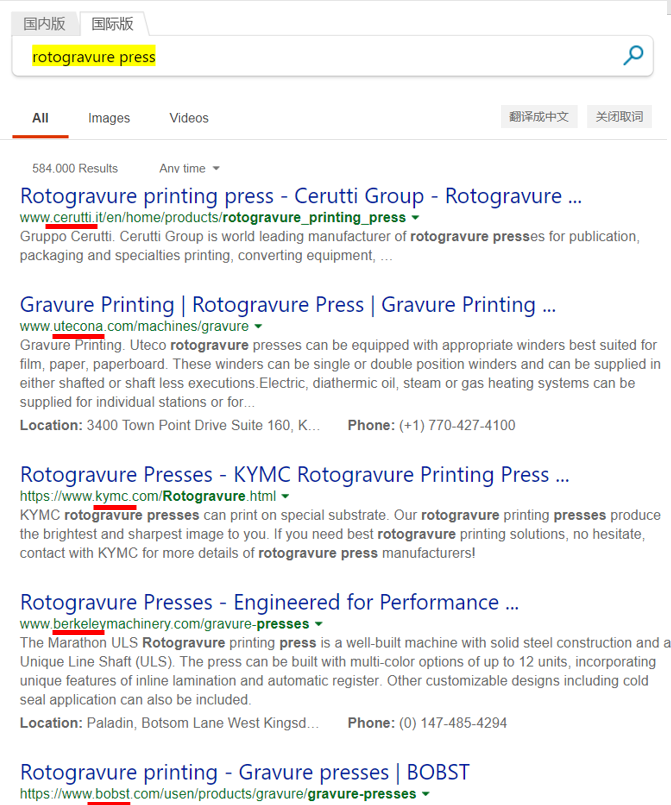Open Rotogravure Presses Engineered for Performance link
671x805 pixels.
269,602
